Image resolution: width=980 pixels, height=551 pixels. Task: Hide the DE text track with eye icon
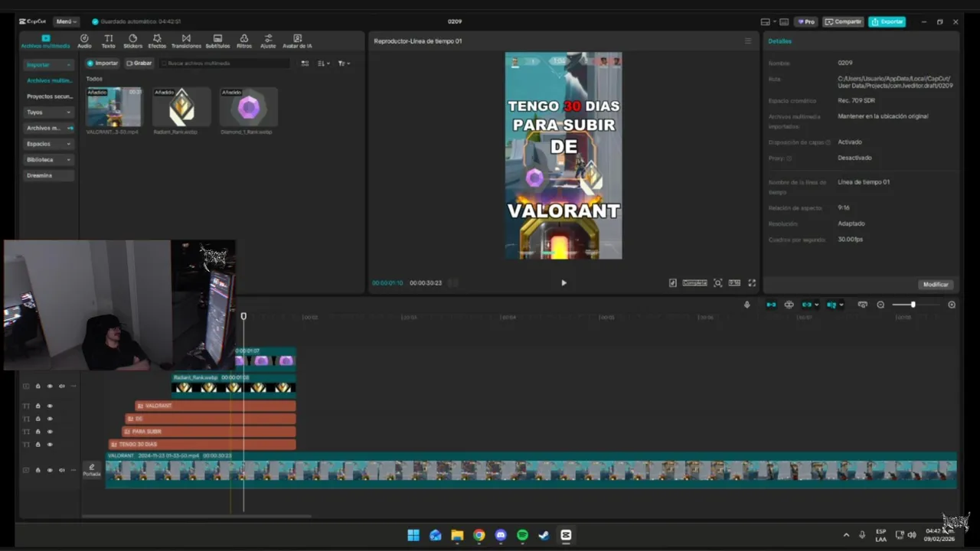point(50,419)
